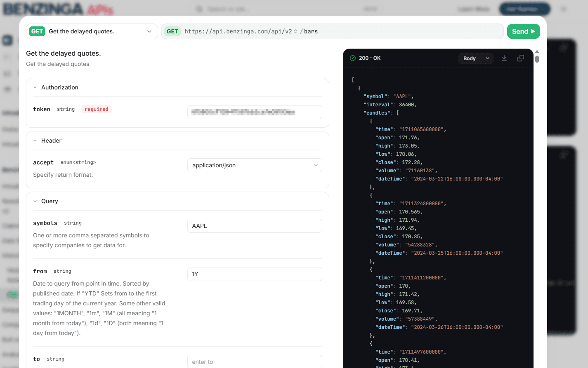
Task: Collapse the Authorization section
Action: tap(35, 87)
